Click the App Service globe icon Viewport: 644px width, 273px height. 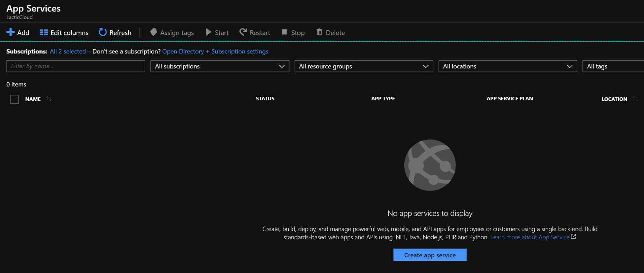tap(430, 165)
